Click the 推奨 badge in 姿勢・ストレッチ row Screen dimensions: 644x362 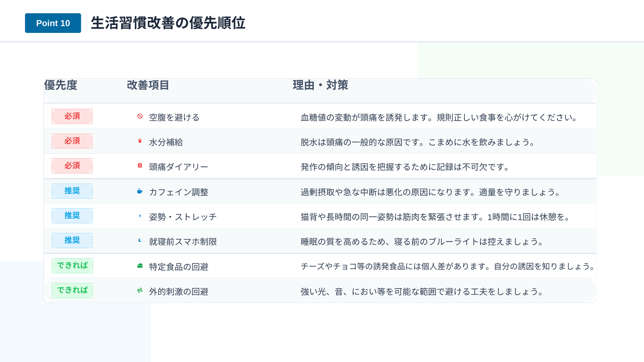pos(72,216)
